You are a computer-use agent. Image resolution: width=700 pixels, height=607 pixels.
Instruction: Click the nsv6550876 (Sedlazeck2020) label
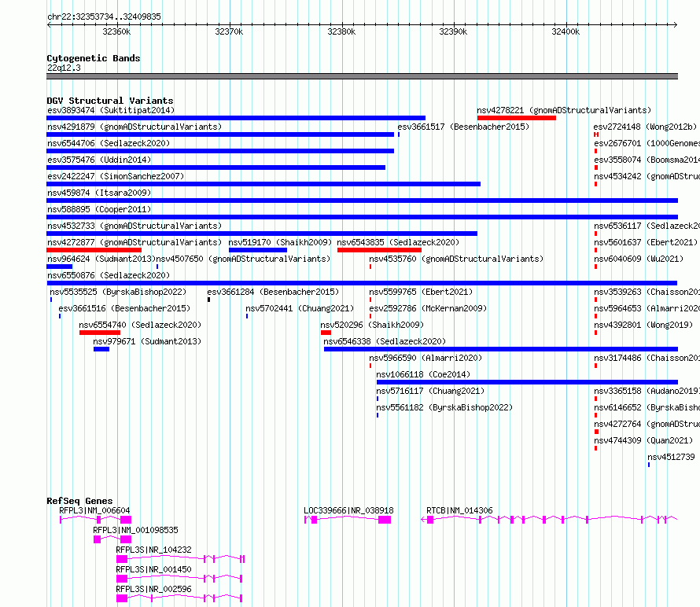point(109,275)
